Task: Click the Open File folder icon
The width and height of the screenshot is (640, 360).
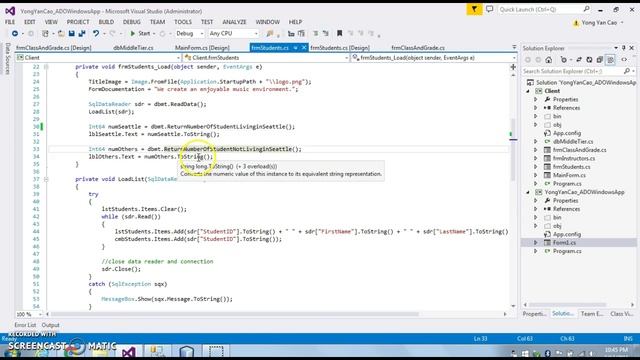Action: (61, 33)
